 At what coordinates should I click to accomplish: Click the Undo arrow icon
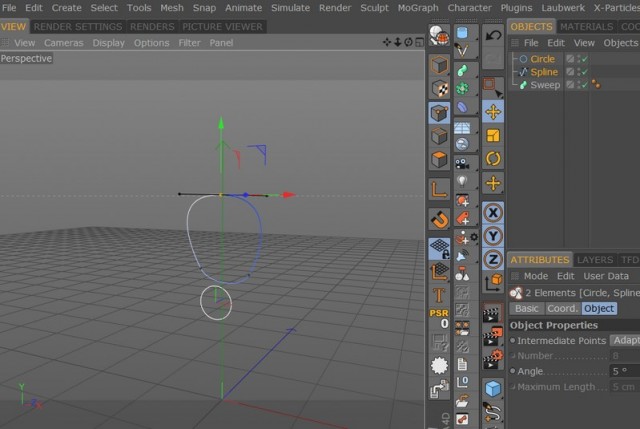coord(493,36)
